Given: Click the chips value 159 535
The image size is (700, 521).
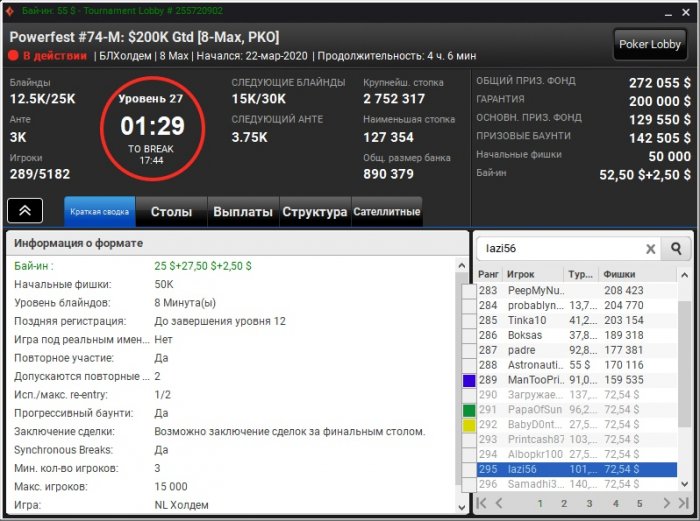Looking at the screenshot, I should tap(624, 380).
